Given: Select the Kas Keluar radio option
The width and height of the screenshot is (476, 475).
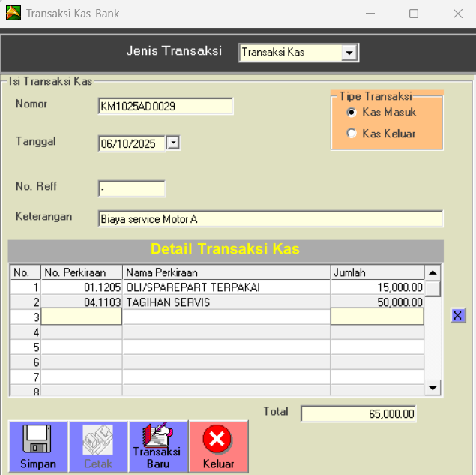Looking at the screenshot, I should 352,134.
